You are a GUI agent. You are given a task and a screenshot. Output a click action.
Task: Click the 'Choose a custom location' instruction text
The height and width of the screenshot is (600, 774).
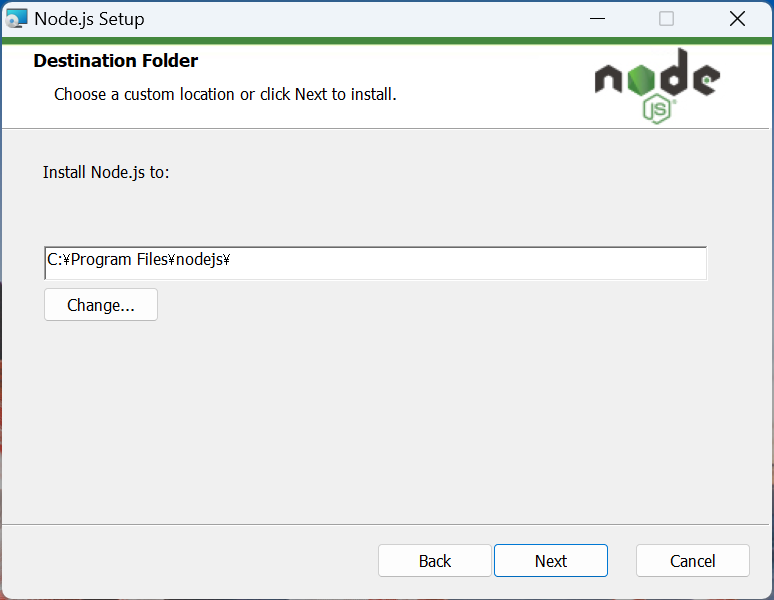click(x=225, y=94)
